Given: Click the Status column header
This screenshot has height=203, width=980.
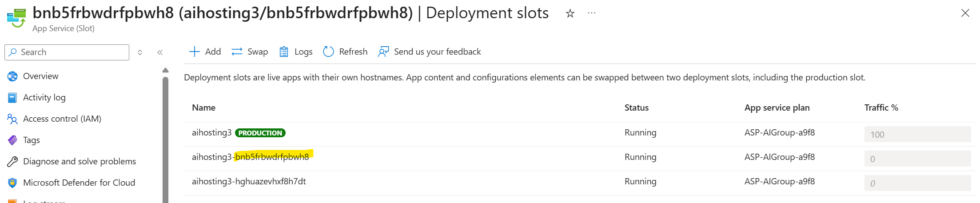Looking at the screenshot, I should click(637, 107).
